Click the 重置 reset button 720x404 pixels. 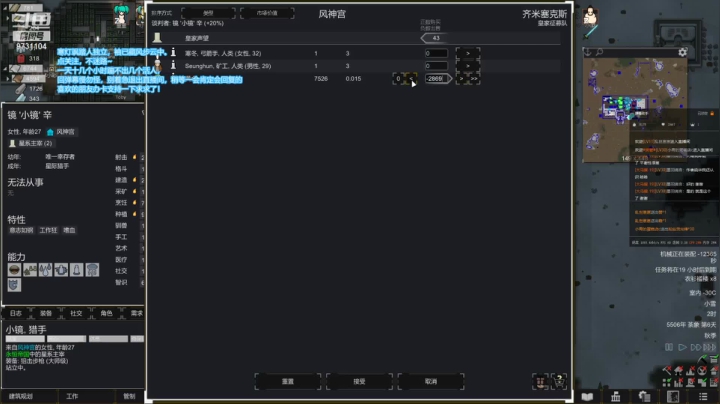(288, 382)
